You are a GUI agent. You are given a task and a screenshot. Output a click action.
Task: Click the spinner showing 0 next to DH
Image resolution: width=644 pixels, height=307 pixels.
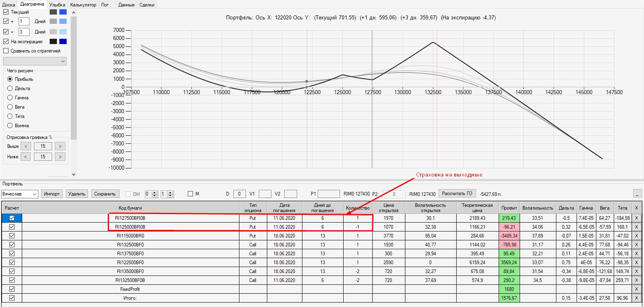pos(151,194)
